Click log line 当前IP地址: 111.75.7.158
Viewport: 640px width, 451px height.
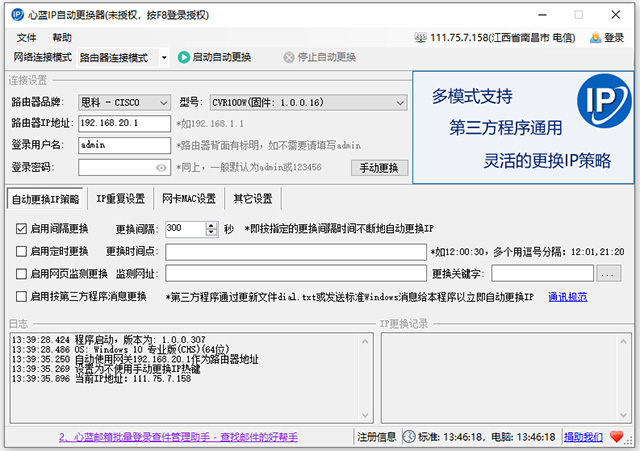tap(101, 379)
